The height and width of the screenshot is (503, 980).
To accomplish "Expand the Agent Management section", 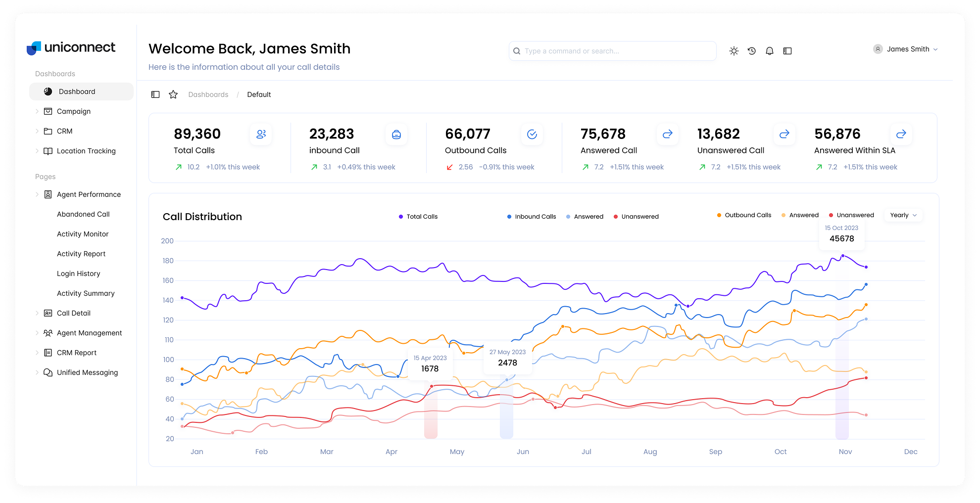I will pyautogui.click(x=89, y=333).
